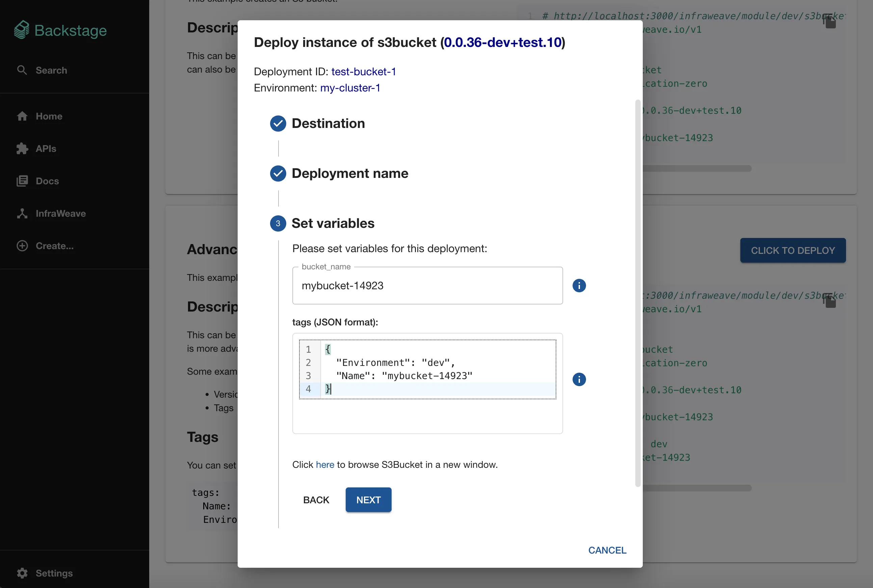The width and height of the screenshot is (873, 588).
Task: Copy the top YAML code snippet
Action: pos(829,21)
